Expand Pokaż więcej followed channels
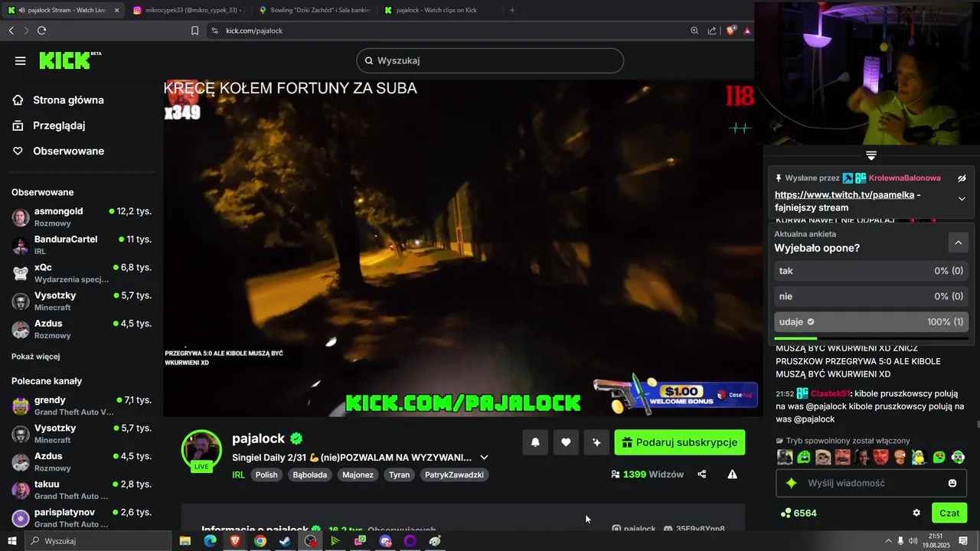Viewport: 980px width, 551px height. [x=36, y=357]
